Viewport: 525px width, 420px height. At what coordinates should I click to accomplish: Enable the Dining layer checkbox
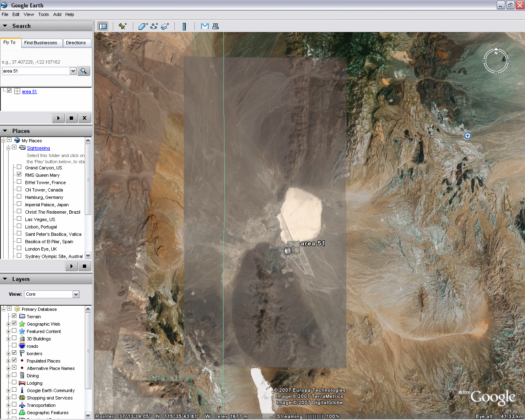(14, 375)
